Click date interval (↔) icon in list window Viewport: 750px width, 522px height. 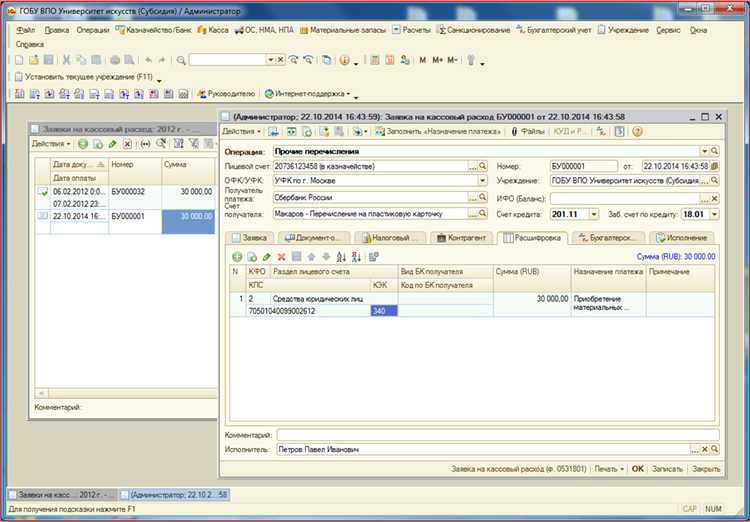(145, 144)
